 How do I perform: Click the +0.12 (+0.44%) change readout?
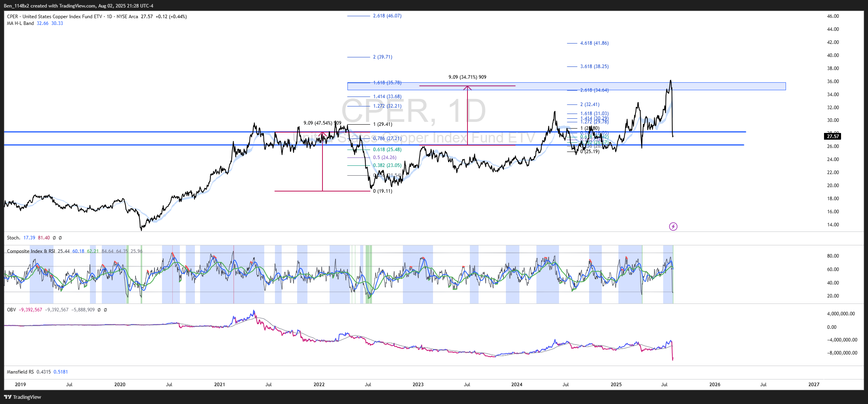[x=171, y=17]
